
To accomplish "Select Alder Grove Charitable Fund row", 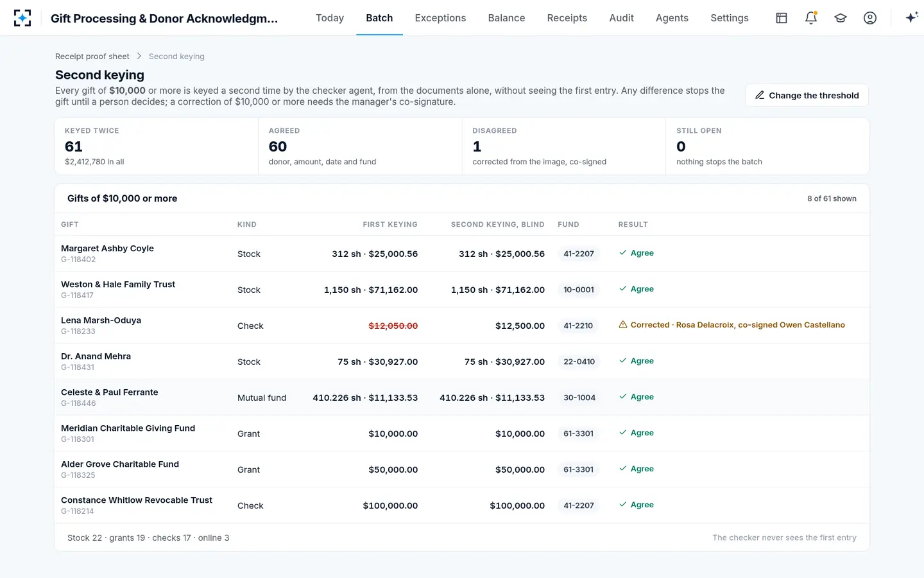I will [462, 469].
